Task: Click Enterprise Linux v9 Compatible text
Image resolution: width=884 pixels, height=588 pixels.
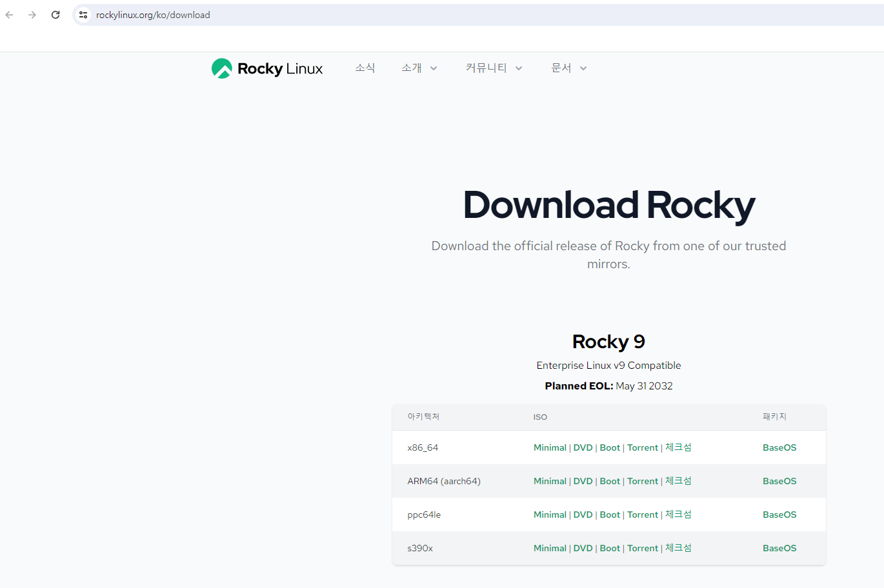Action: pyautogui.click(x=608, y=365)
